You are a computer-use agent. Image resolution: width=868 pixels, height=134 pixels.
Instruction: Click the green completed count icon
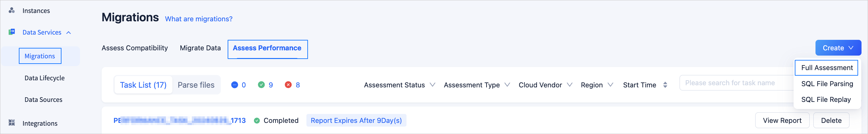261,85
